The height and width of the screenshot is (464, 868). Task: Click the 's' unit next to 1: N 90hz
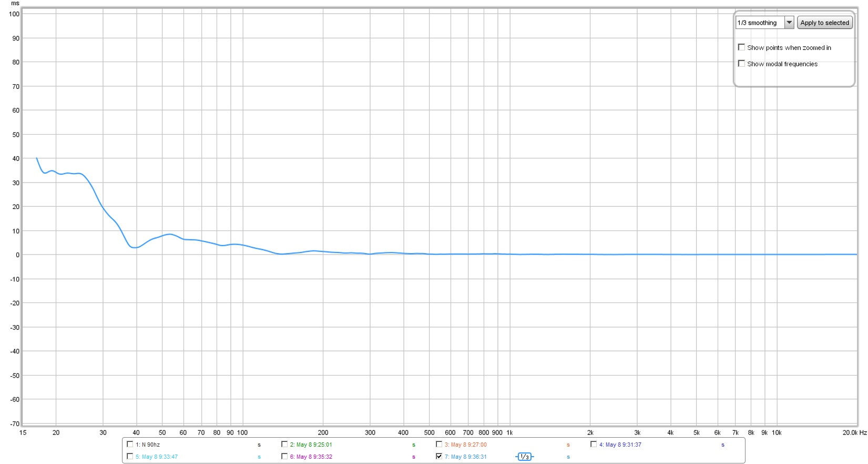pos(259,445)
